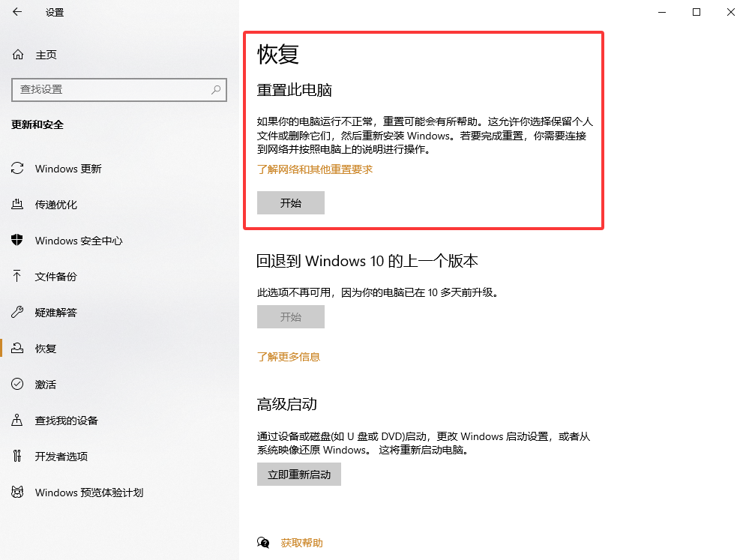Open 查找我的设备
This screenshot has height=560, width=743.
(67, 420)
